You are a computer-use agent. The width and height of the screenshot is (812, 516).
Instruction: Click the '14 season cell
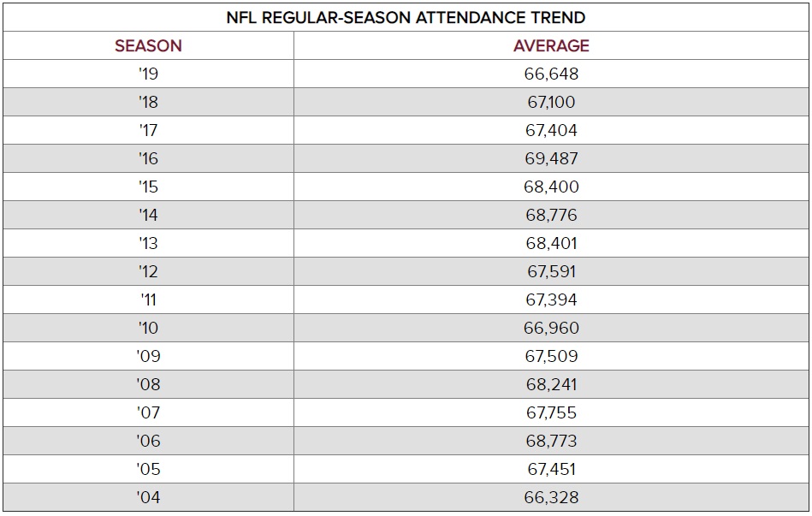[x=148, y=216]
